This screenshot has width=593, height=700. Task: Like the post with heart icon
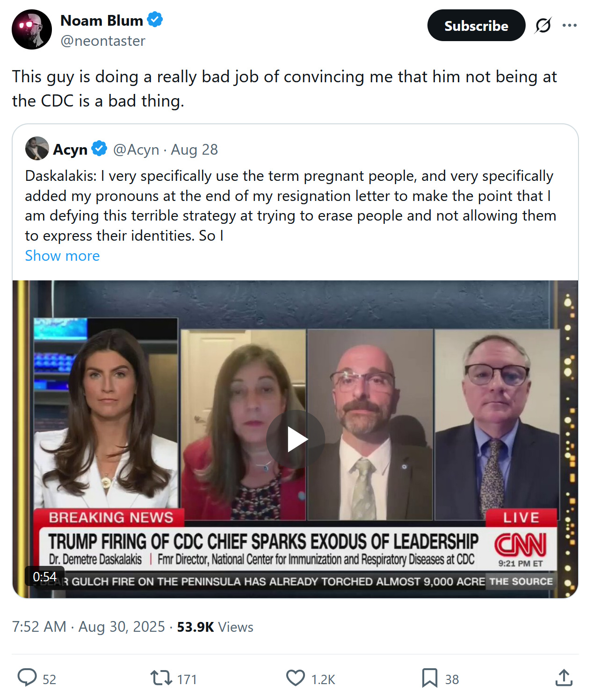pos(295,678)
